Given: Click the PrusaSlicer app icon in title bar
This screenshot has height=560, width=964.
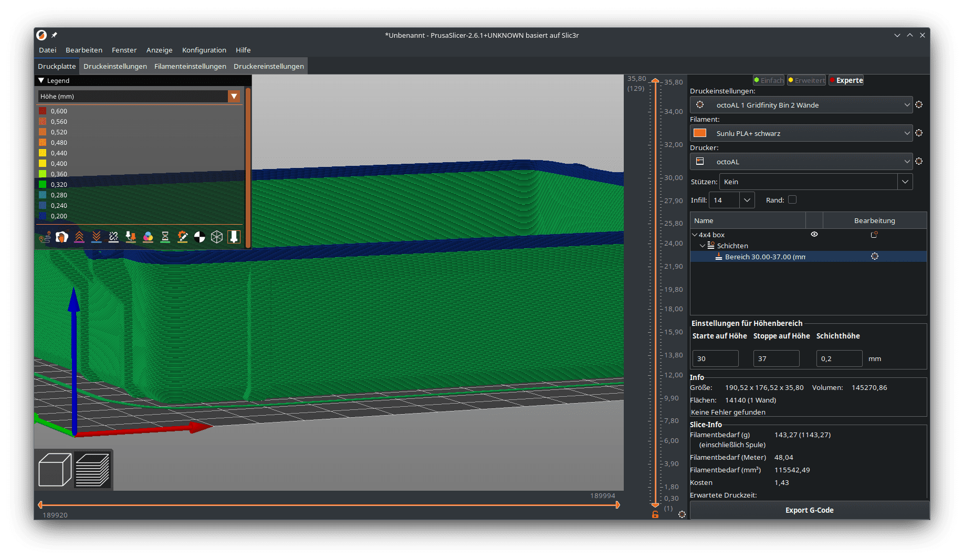Looking at the screenshot, I should [41, 35].
